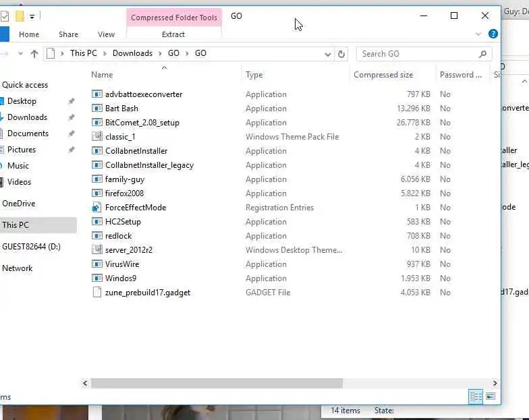The image size is (529, 420).
Task: Select the HC2Setup application icon
Action: point(97,222)
